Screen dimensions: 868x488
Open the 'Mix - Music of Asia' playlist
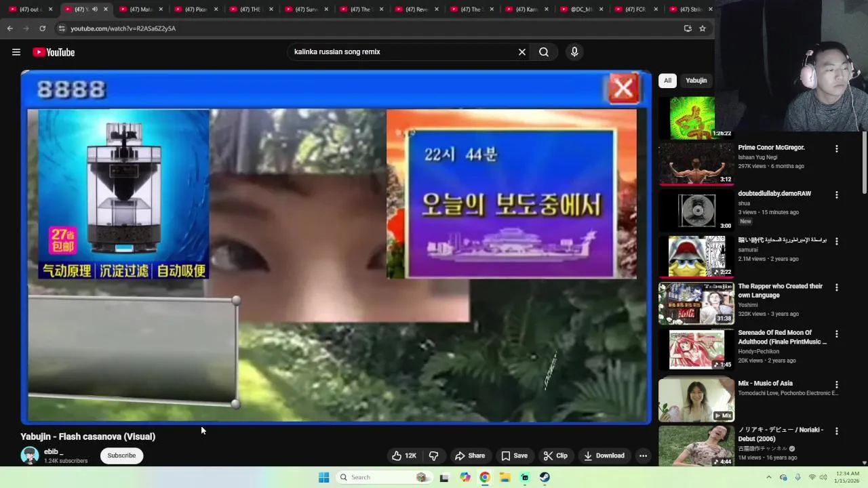pos(696,400)
